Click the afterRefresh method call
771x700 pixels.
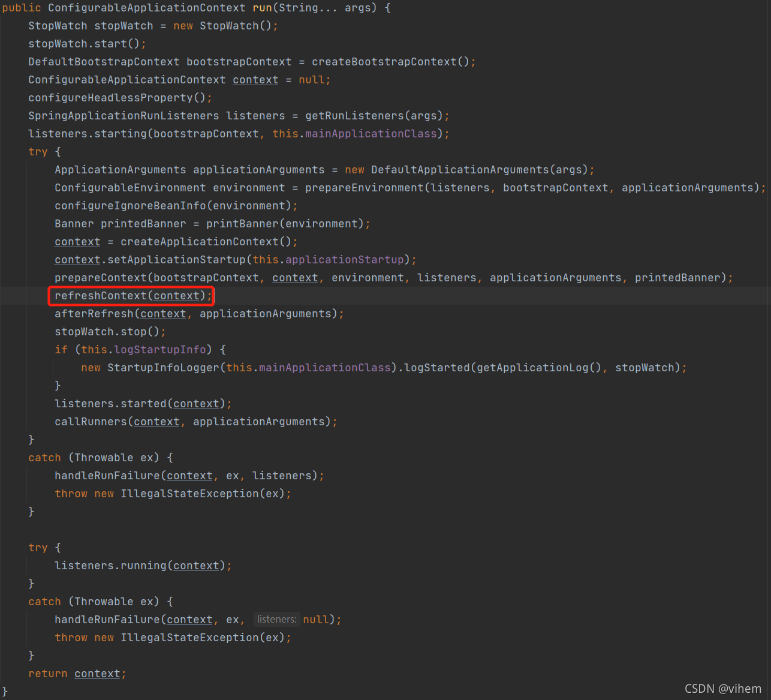pyautogui.click(x=94, y=314)
